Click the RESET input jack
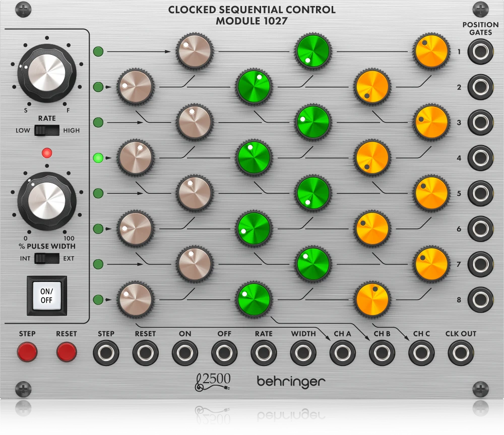The image size is (504, 435). pyautogui.click(x=146, y=353)
